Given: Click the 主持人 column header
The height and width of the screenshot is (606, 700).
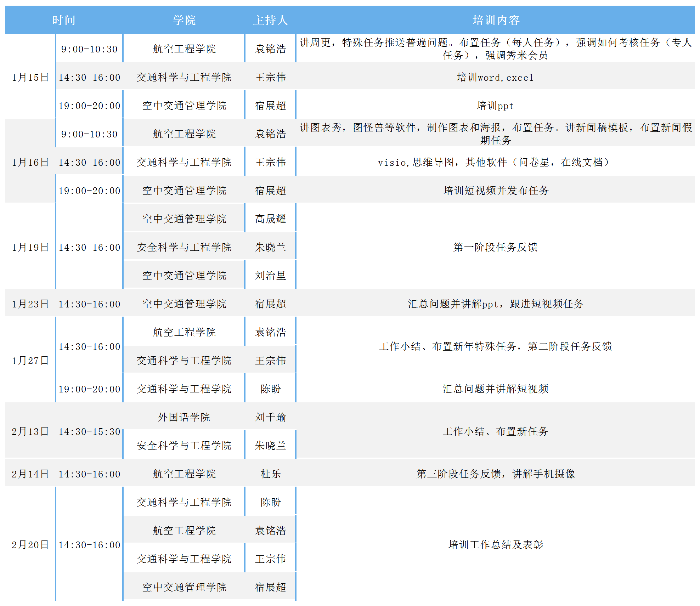Looking at the screenshot, I should tap(270, 20).
